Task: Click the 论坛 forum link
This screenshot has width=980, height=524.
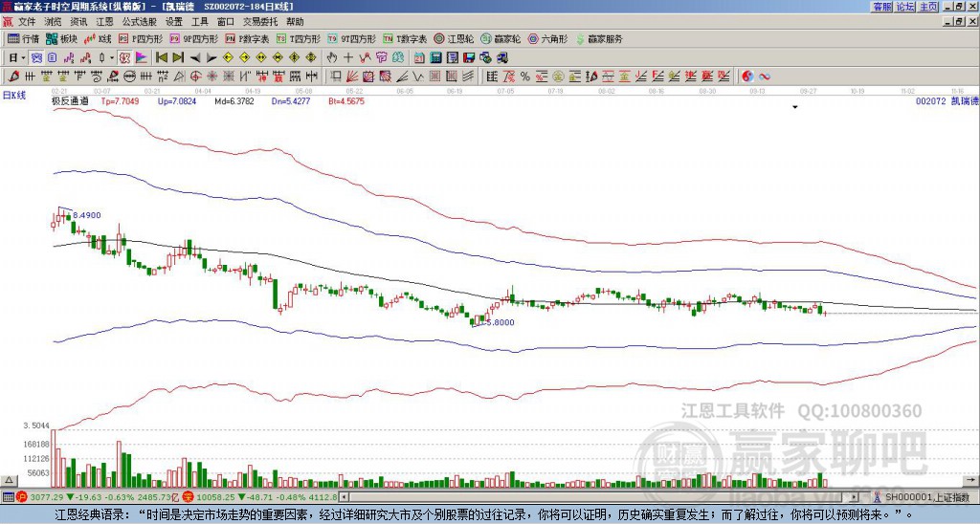Action: tap(905, 7)
